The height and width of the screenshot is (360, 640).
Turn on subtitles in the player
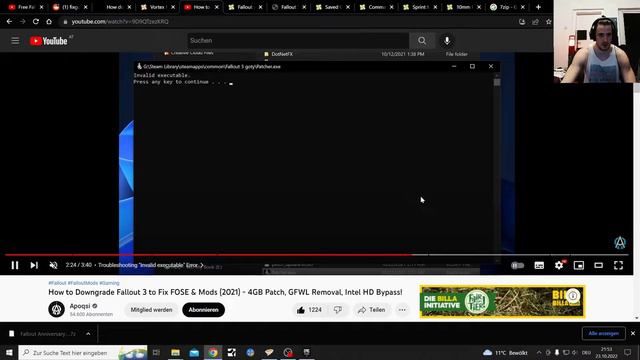pos(539,265)
